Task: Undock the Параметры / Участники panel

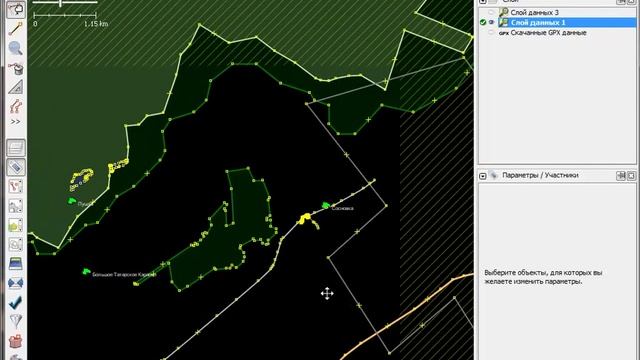Action: point(621,176)
